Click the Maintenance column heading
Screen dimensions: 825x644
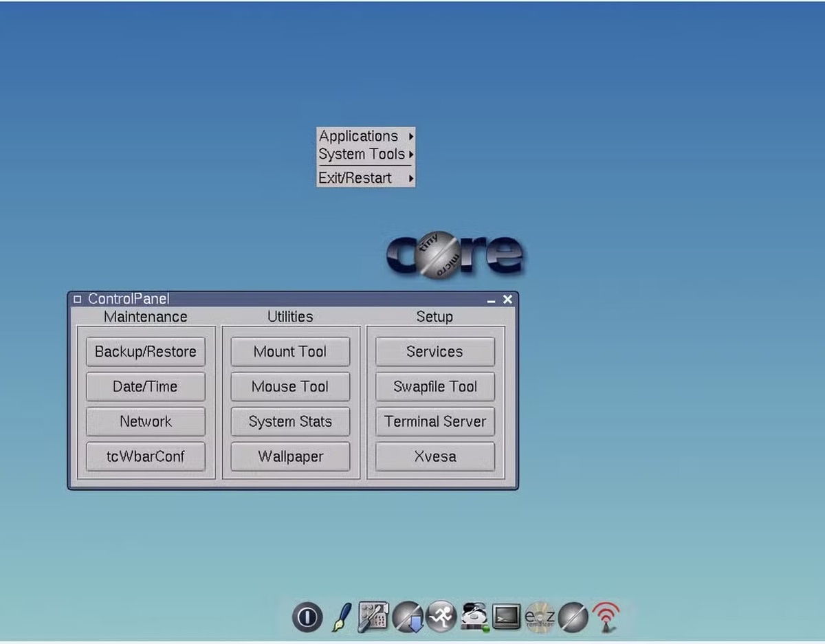coord(146,317)
